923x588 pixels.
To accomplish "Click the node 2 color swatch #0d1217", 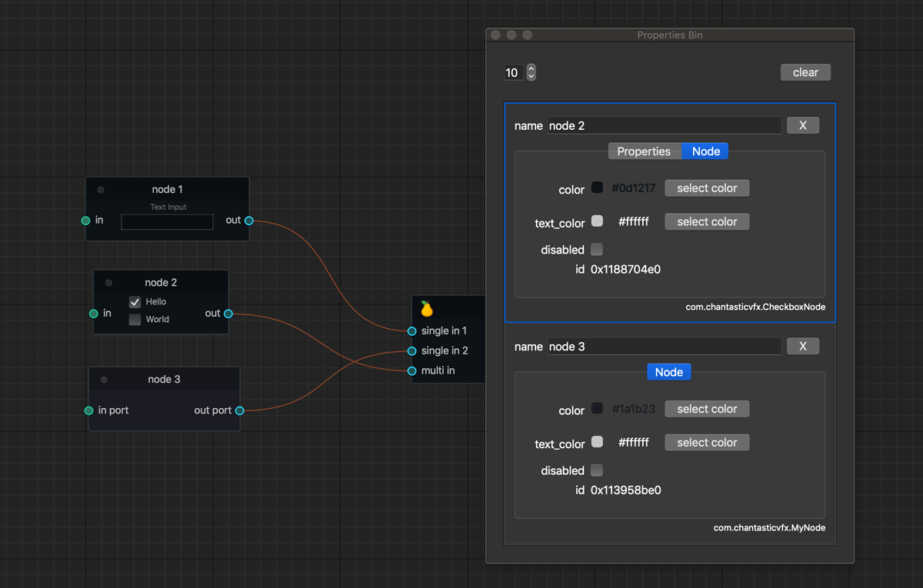I will coord(597,188).
